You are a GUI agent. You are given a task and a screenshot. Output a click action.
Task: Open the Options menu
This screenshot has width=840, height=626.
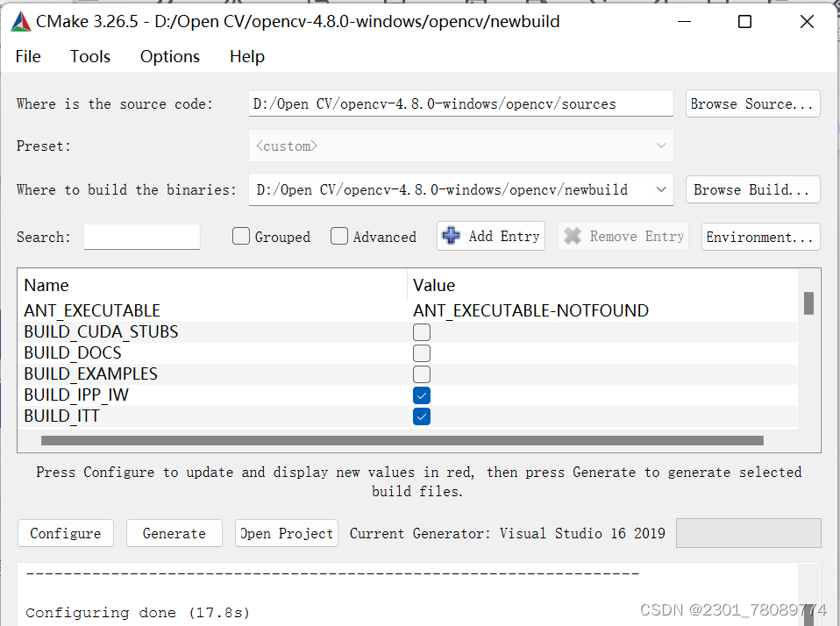[x=169, y=56]
